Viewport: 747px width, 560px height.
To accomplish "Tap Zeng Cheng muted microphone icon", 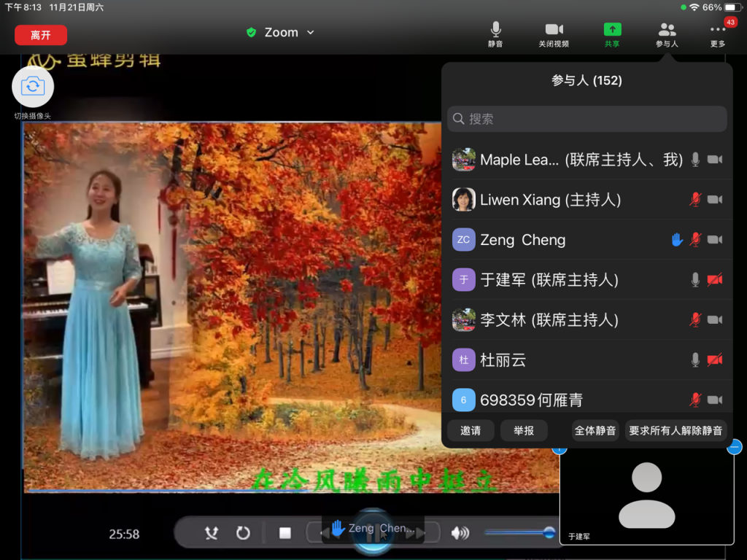I will point(695,239).
